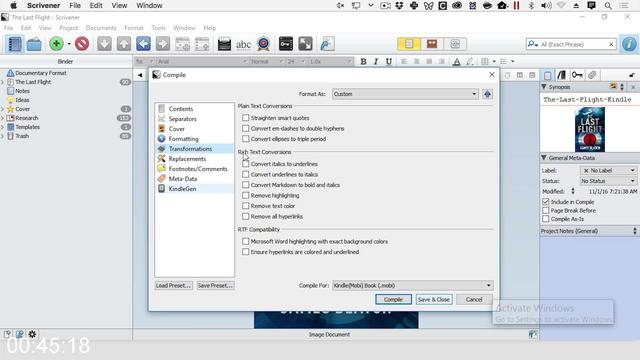Screen dimensions: 640x360
Task: Click the Save Preset button
Action: [x=215, y=286]
